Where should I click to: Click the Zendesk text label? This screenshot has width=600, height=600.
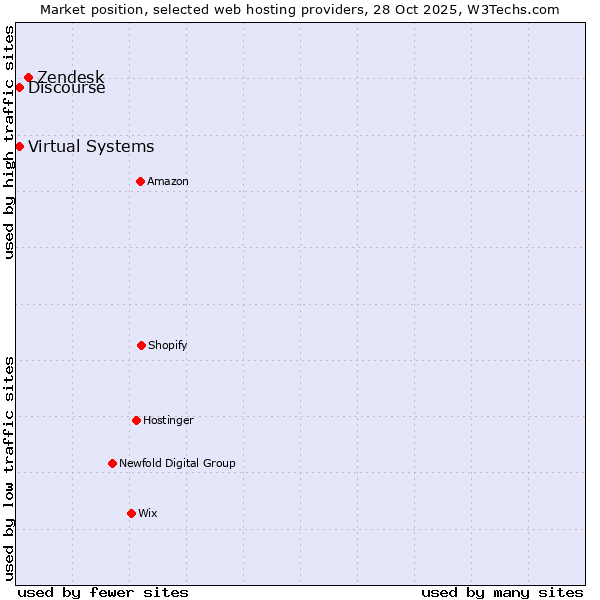(x=71, y=77)
